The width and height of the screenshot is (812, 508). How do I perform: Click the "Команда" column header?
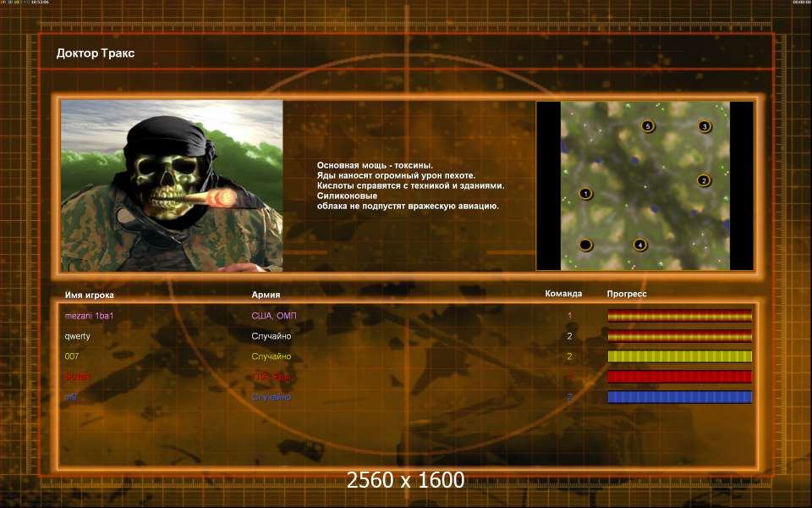coord(563,294)
